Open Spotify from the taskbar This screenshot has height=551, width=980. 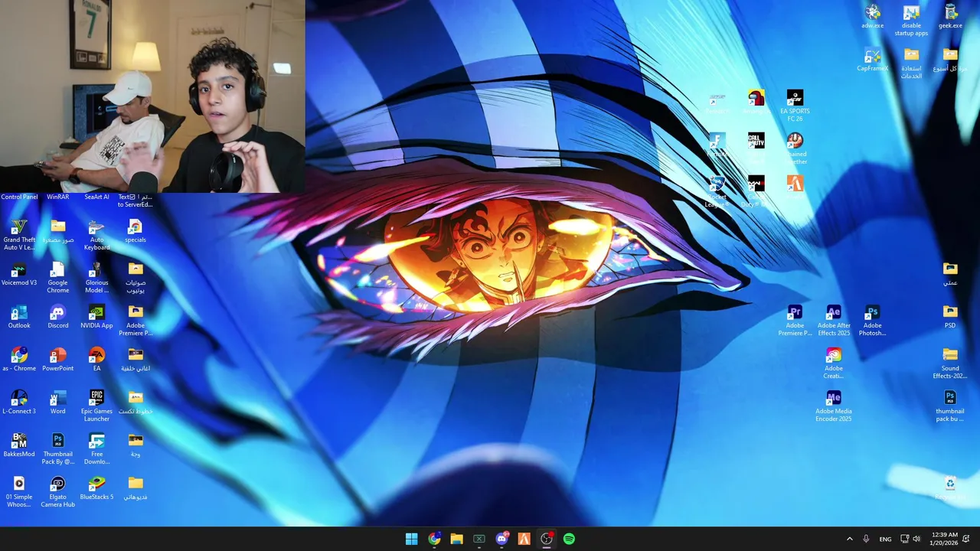tap(569, 539)
